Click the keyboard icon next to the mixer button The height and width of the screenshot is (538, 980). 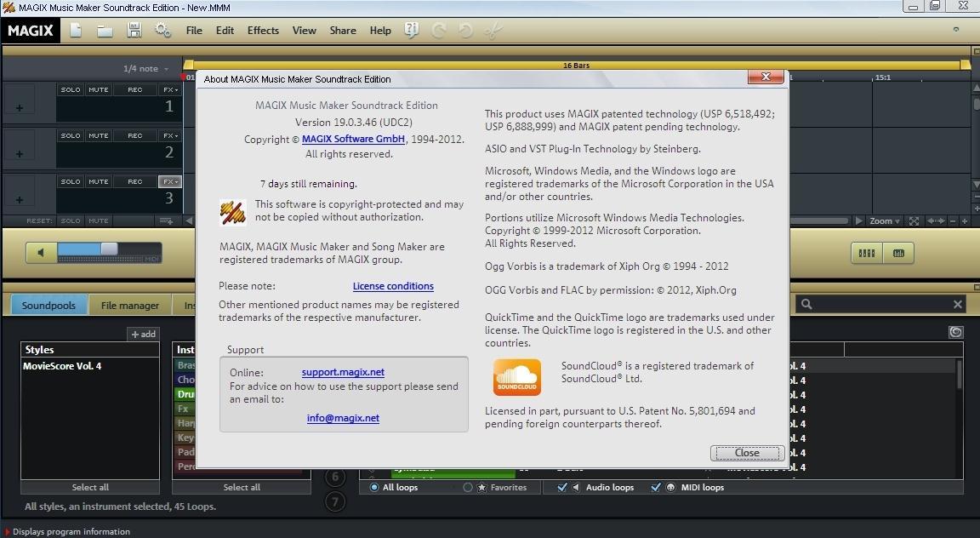899,253
